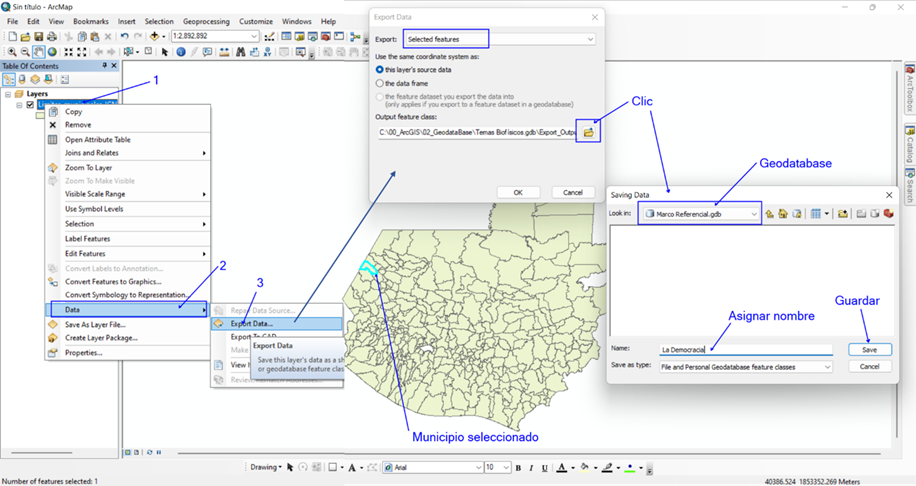Click the browse folder icon in Export Data
This screenshot has width=916, height=486.
coord(588,132)
